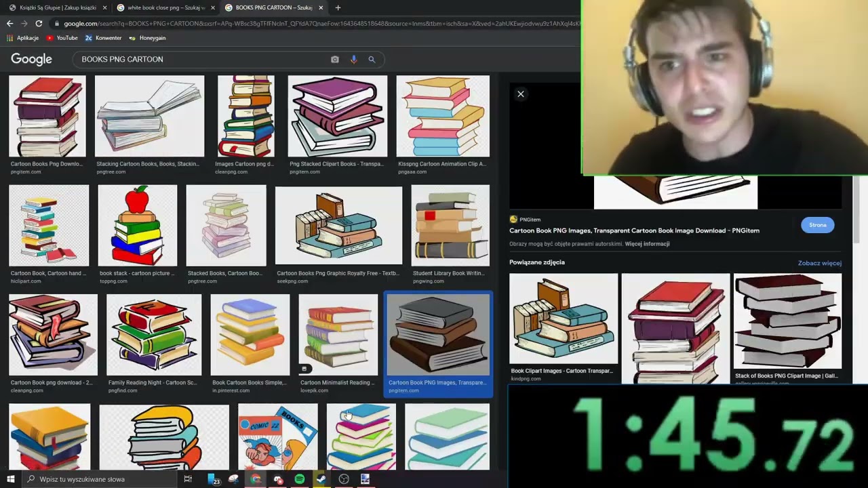868x488 pixels.
Task: Click the large preview image of the book
Action: pos(675,192)
